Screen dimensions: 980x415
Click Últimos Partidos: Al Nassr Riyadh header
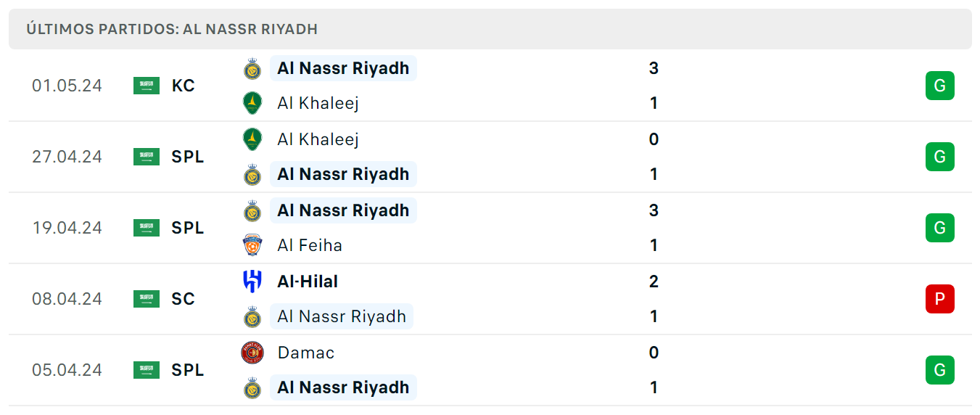click(x=172, y=29)
